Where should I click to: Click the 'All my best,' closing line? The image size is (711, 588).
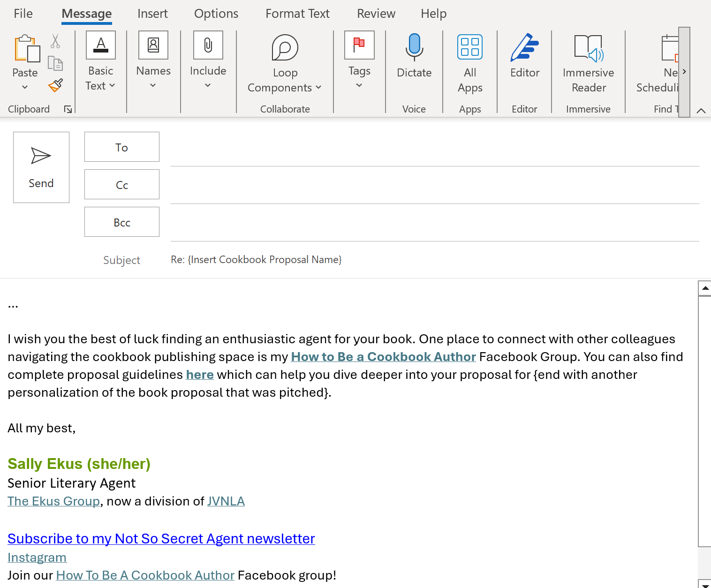[41, 428]
